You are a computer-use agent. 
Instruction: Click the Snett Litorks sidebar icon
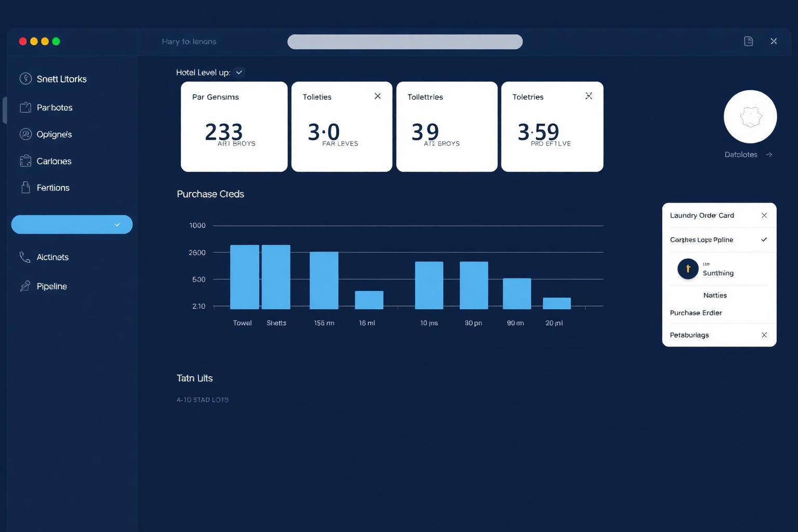25,78
